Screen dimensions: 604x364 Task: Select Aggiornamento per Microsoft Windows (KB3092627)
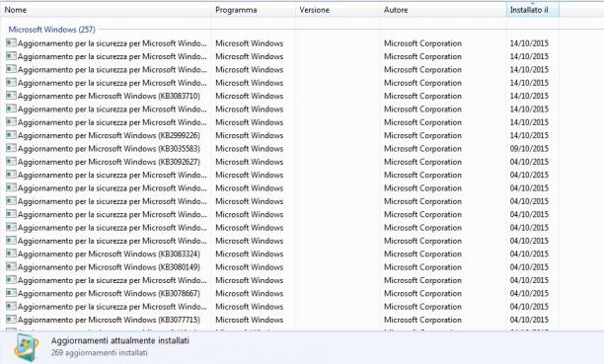point(109,162)
